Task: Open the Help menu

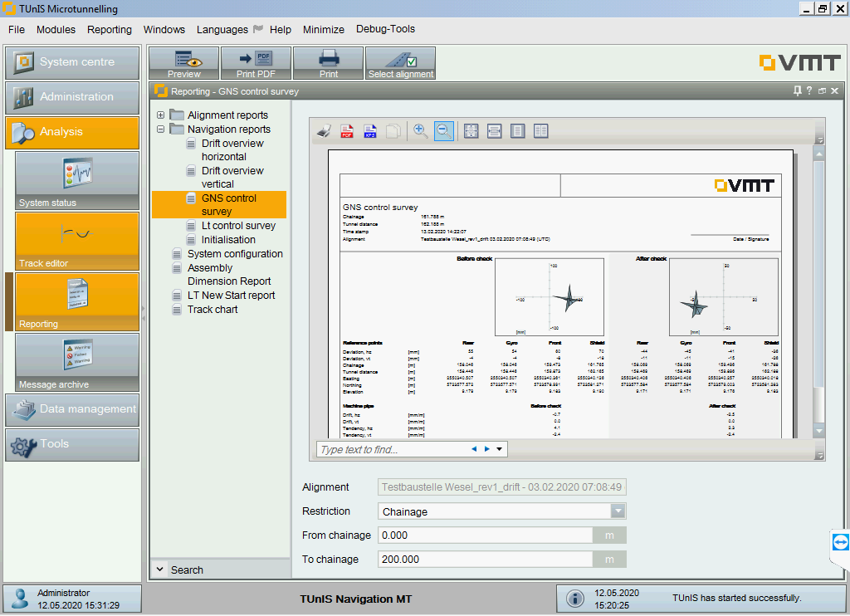Action: pos(281,29)
